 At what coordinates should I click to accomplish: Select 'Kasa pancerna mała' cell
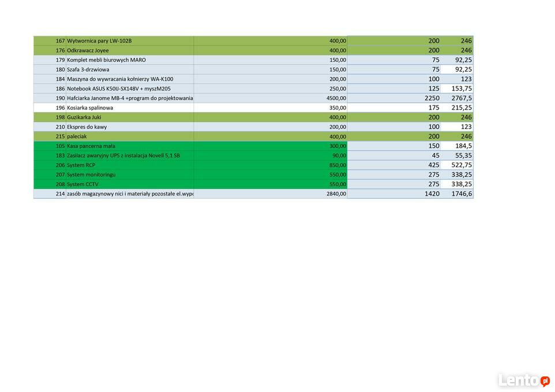(x=130, y=146)
